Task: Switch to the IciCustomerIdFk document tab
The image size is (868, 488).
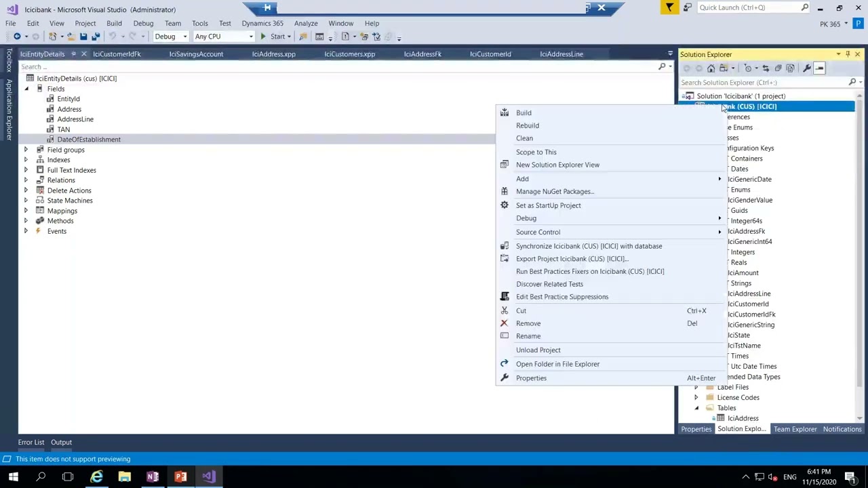Action: point(117,54)
